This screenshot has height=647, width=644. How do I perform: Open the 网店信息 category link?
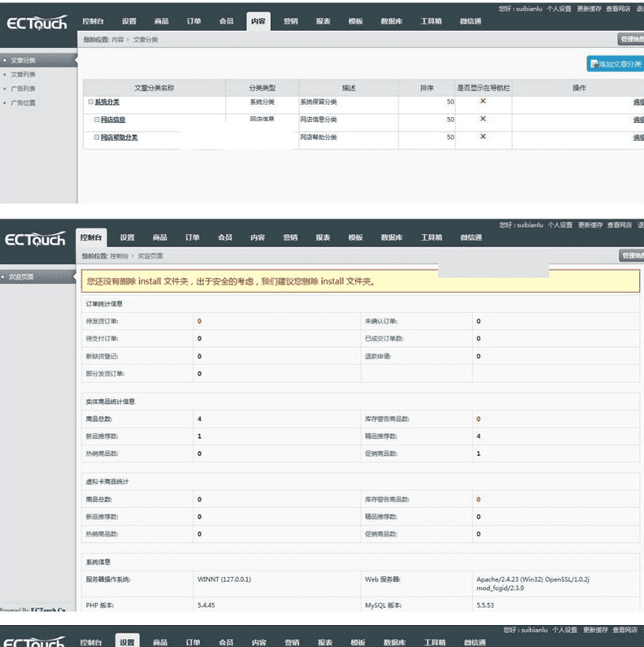(x=113, y=119)
